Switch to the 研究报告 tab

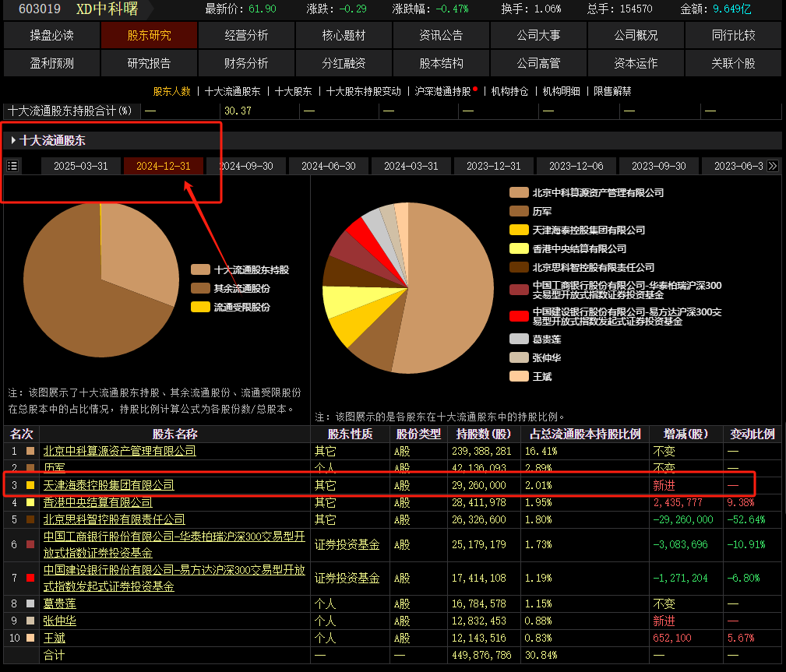tap(149, 64)
